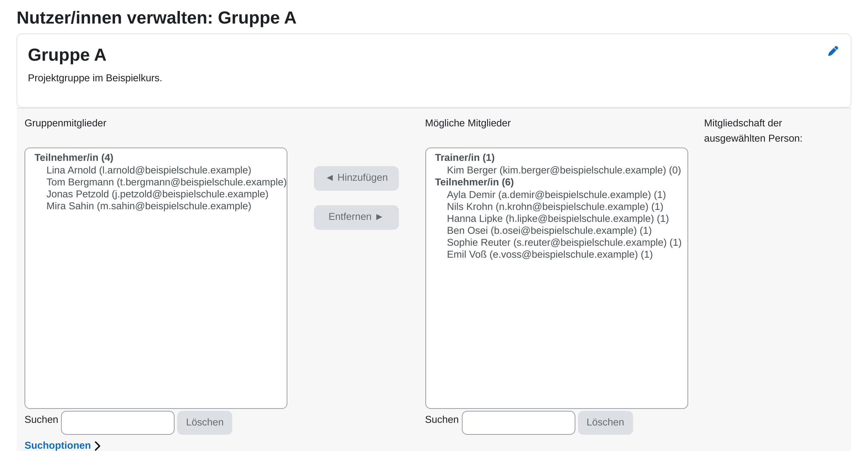Click the Nutzer/innen verwalten page title
Viewport: 868px width, 451px height.
pos(156,18)
